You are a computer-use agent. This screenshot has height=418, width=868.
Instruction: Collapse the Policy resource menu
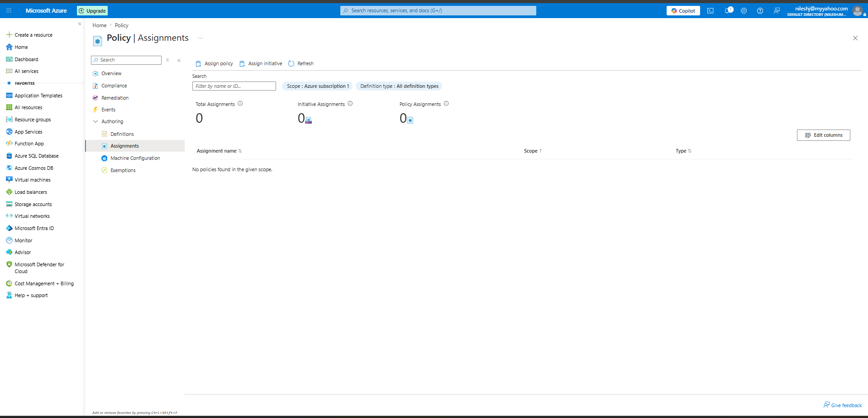179,60
